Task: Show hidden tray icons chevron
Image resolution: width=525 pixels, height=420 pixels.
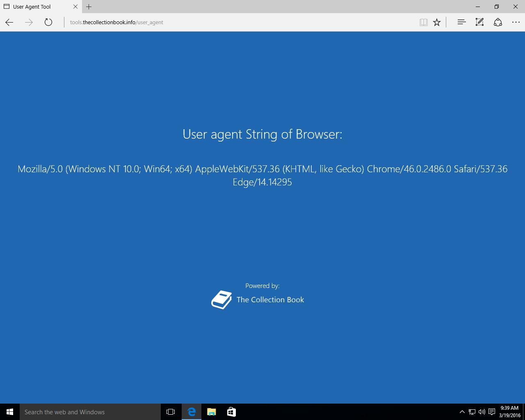Action: pyautogui.click(x=462, y=412)
